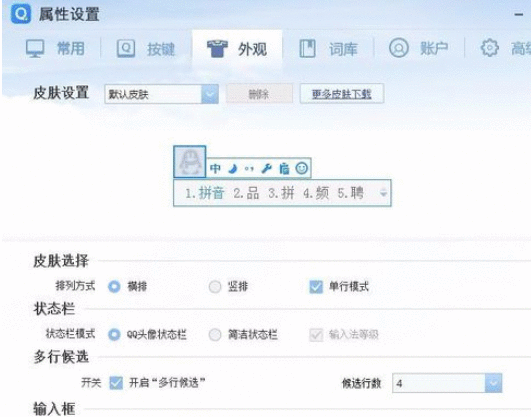The width and height of the screenshot is (531, 417).
Task: Click the monitor icon for 常用
Action: (35, 48)
